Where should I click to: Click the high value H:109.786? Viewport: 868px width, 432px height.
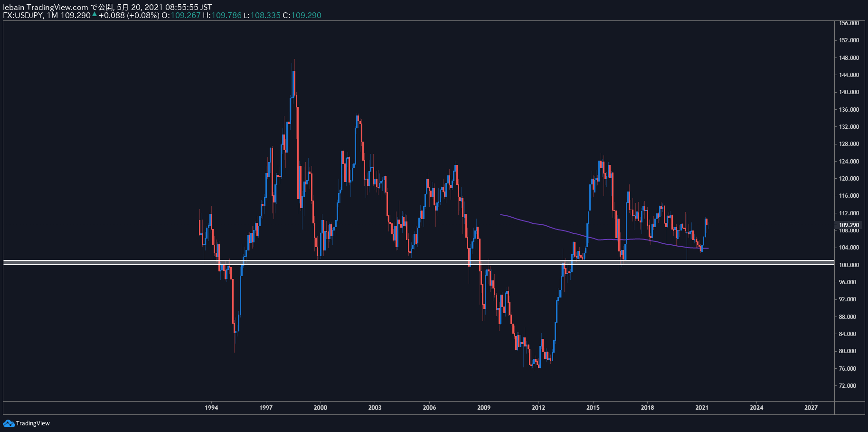point(222,15)
